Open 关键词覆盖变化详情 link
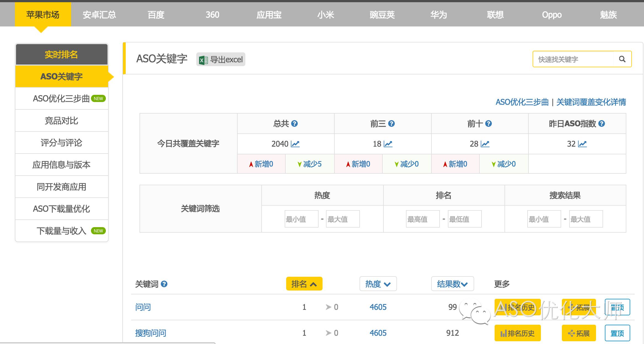 coord(591,102)
